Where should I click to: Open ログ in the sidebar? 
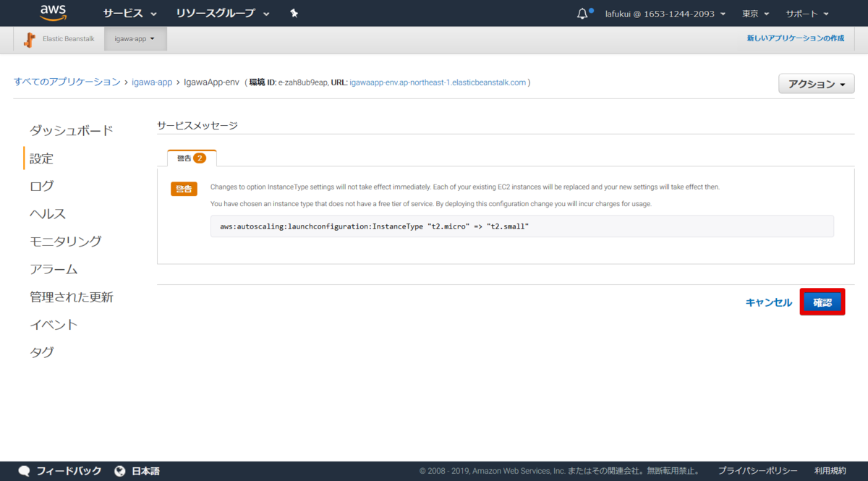pos(41,186)
